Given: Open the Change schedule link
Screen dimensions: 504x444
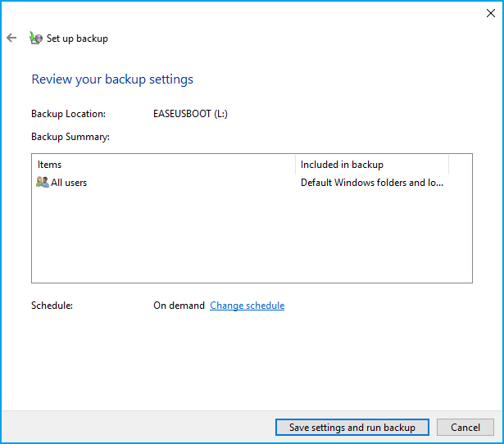Looking at the screenshot, I should (x=247, y=306).
